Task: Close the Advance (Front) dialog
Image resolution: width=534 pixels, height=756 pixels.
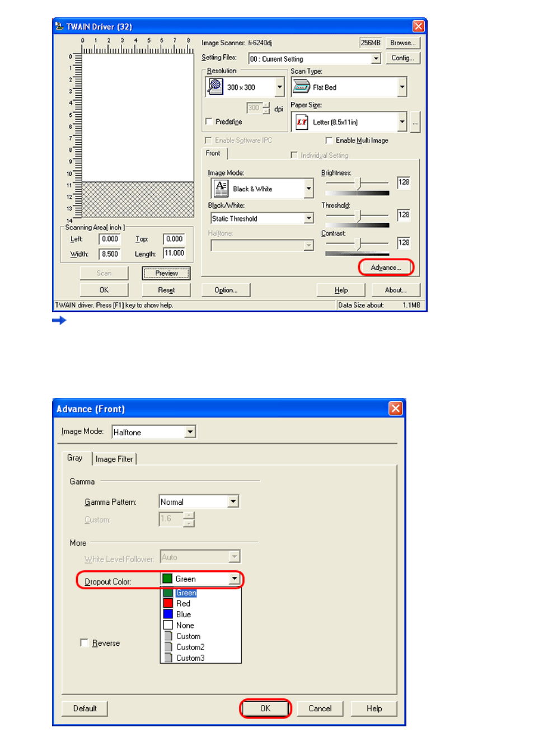Action: [x=396, y=408]
